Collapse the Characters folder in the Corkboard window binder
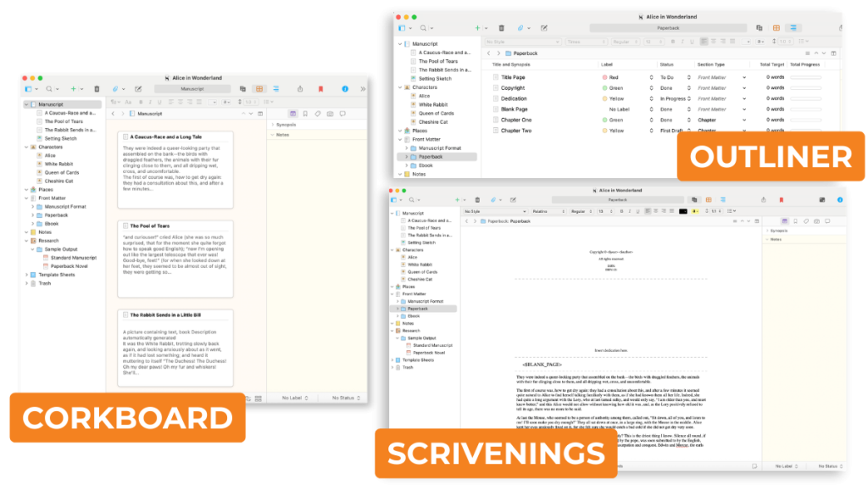 pos(25,147)
